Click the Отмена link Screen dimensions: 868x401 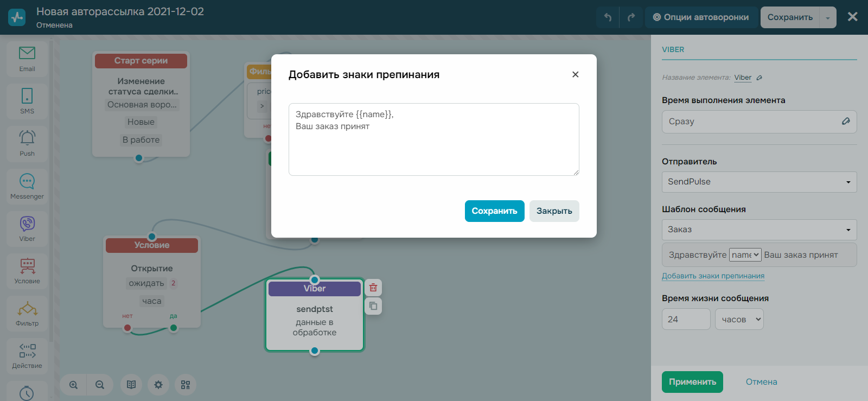coord(761,382)
